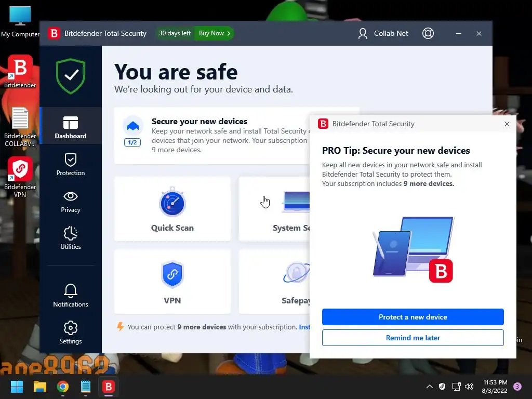Image resolution: width=532 pixels, height=399 pixels.
Task: Click Bitdefender taskbar icon
Action: [109, 387]
